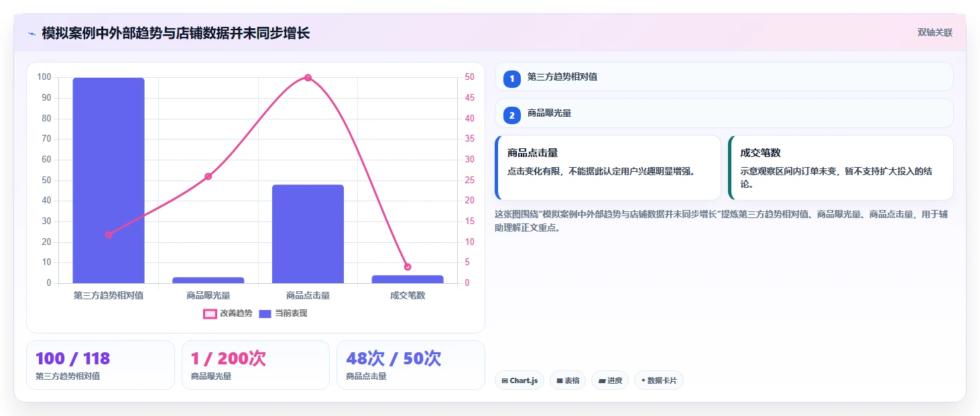
Task: Click the small 成交笔数 bar
Action: [408, 279]
